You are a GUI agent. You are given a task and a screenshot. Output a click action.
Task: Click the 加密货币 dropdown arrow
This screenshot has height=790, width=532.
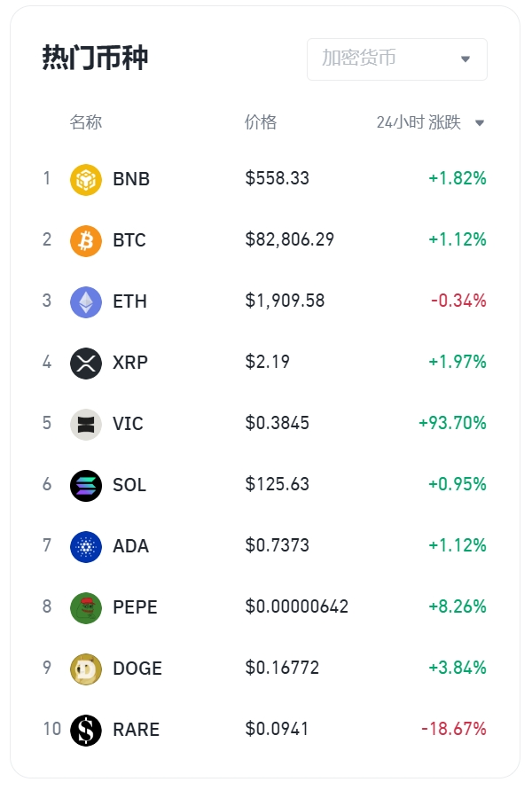465,59
